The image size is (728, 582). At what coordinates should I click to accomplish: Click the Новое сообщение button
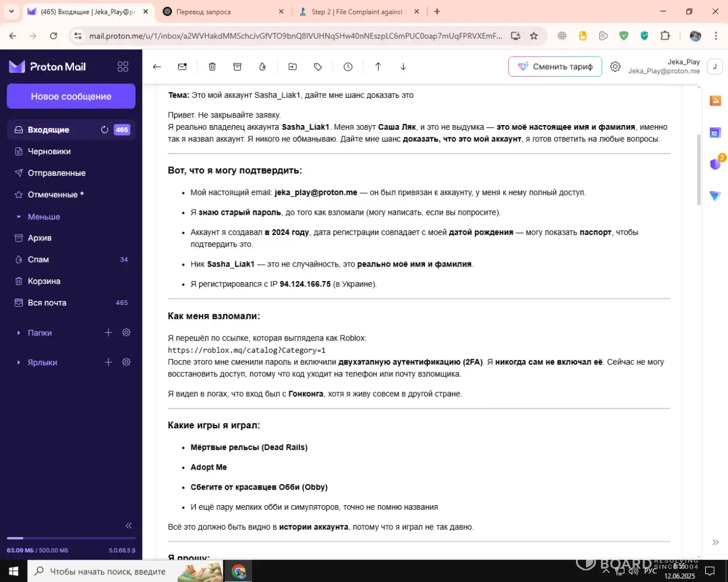(71, 97)
